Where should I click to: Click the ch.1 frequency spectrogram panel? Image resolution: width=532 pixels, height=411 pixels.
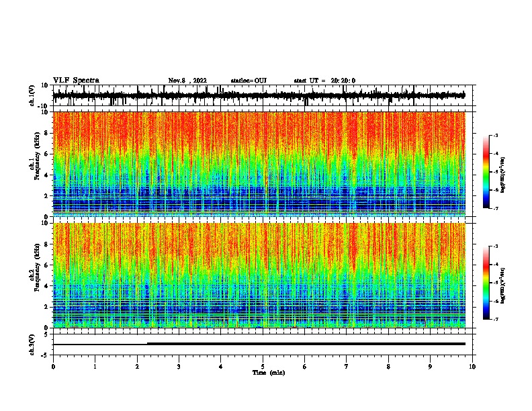[x=259, y=164]
